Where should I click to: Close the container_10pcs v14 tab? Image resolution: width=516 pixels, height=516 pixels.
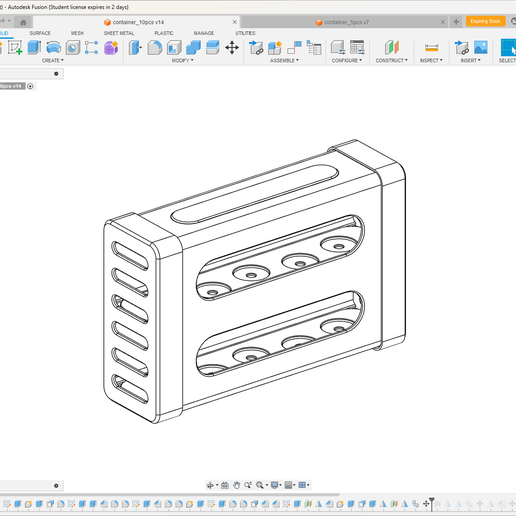coord(235,22)
